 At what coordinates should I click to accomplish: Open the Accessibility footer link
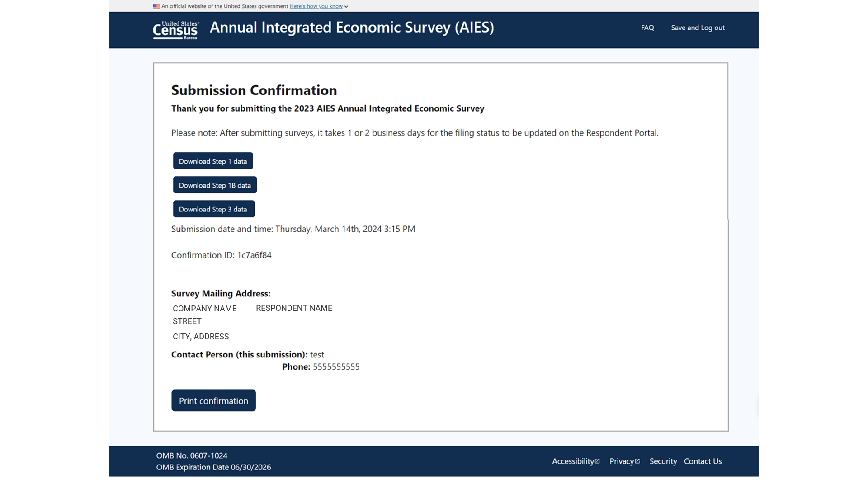click(x=572, y=461)
